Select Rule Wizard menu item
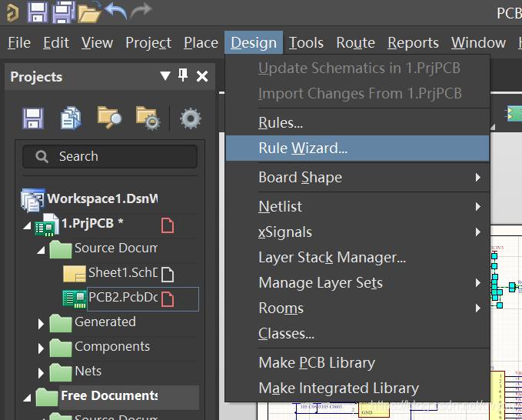The image size is (522, 420). (303, 148)
